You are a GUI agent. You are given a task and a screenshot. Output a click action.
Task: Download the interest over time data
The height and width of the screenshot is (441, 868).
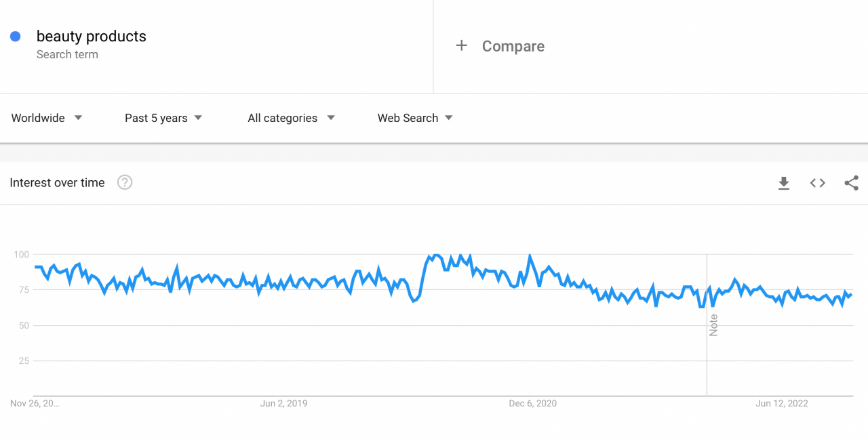784,183
